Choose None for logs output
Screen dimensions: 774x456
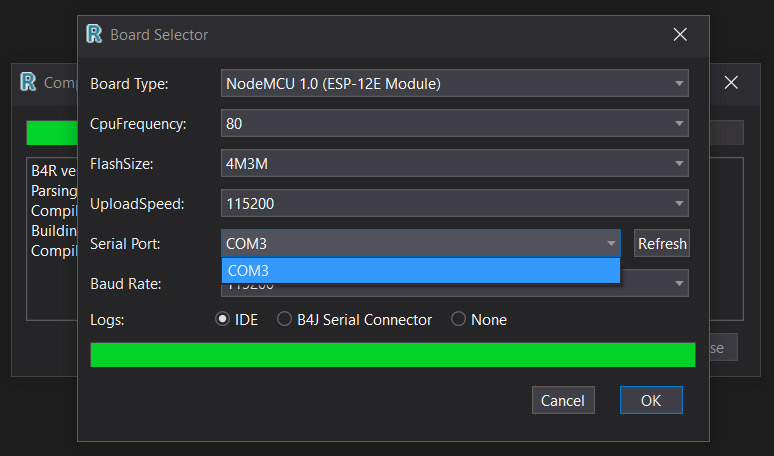[x=459, y=320]
